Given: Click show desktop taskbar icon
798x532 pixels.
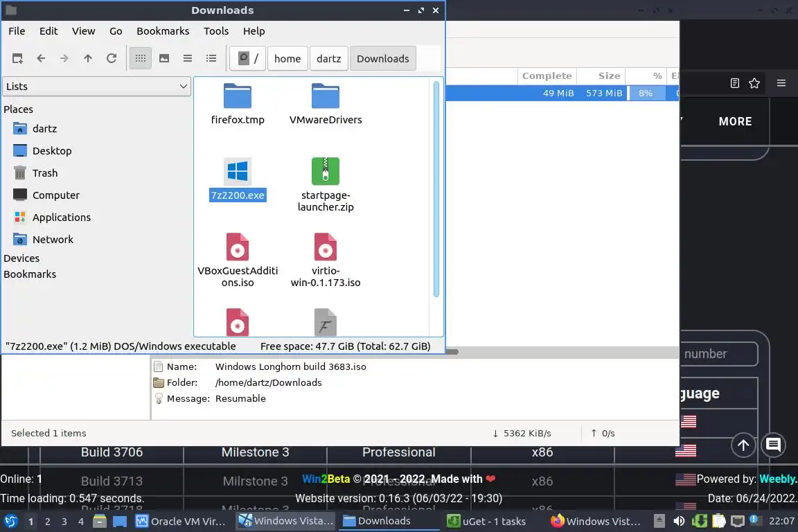Looking at the screenshot, I should pos(120,522).
